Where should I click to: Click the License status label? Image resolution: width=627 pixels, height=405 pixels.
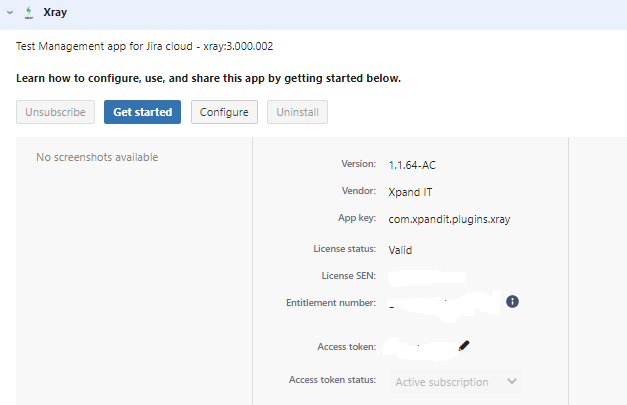(x=345, y=249)
